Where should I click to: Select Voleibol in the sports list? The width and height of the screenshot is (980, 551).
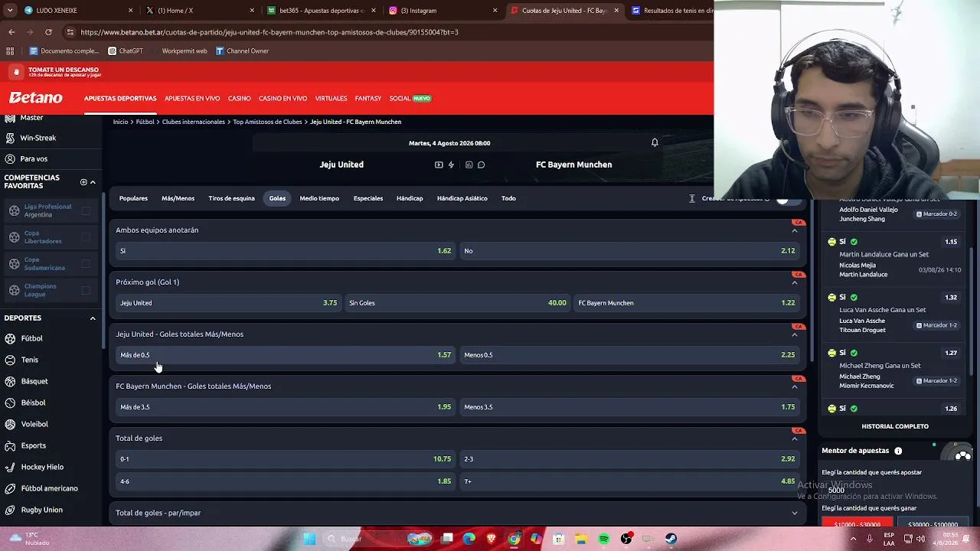[34, 424]
